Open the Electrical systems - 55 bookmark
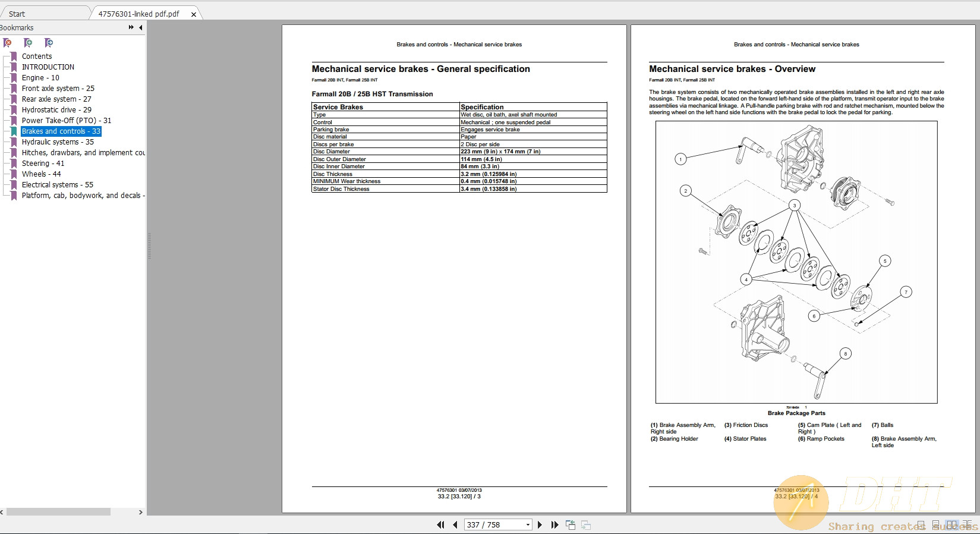980x534 pixels. pos(58,185)
